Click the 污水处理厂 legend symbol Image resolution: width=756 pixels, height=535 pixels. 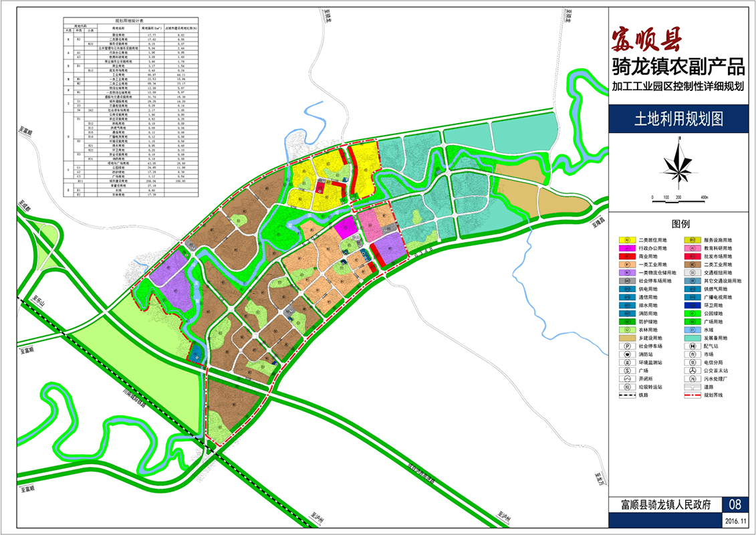point(690,379)
